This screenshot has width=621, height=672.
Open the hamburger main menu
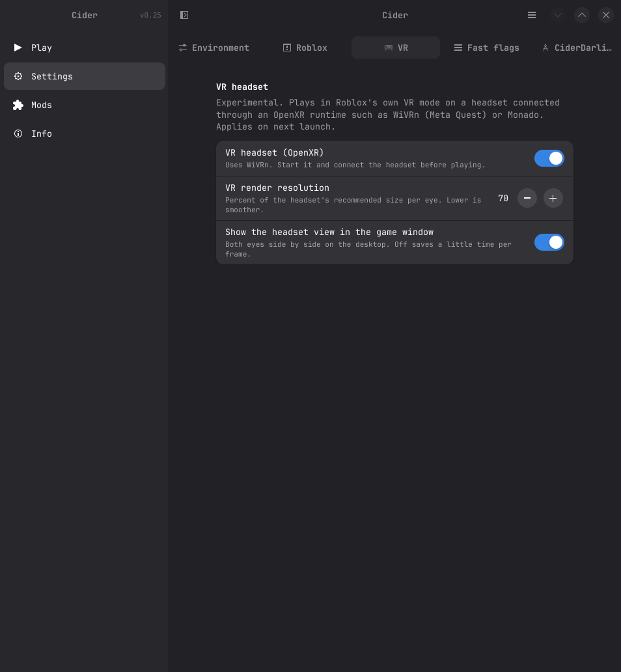pos(532,15)
